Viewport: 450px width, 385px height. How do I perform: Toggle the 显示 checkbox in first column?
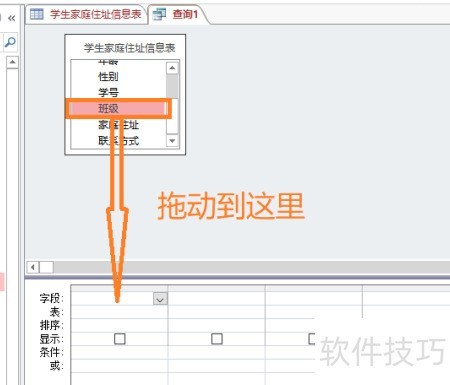pyautogui.click(x=120, y=339)
